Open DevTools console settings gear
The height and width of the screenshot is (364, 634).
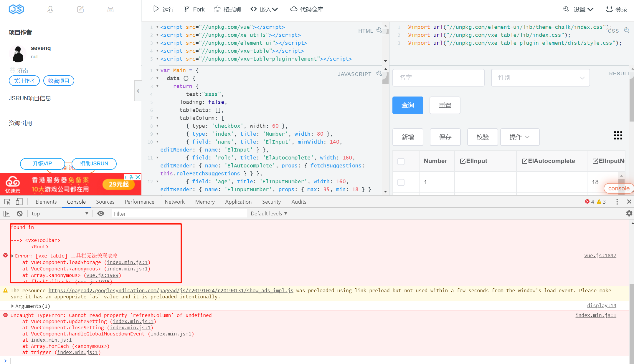click(629, 213)
